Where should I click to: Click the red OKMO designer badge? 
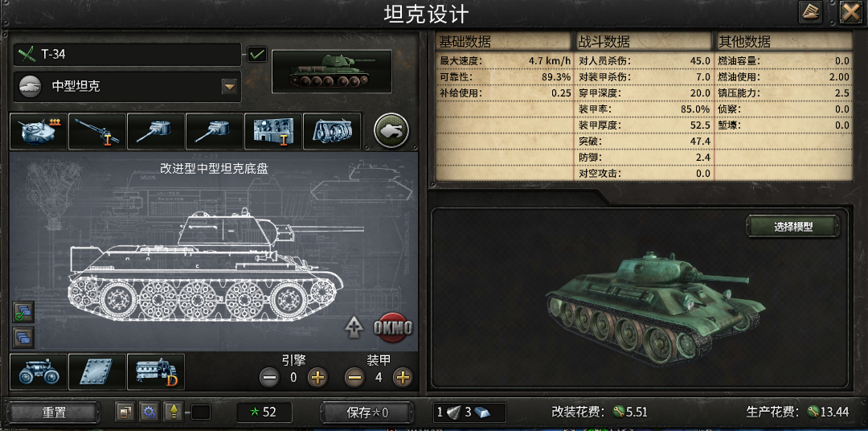[x=393, y=328]
